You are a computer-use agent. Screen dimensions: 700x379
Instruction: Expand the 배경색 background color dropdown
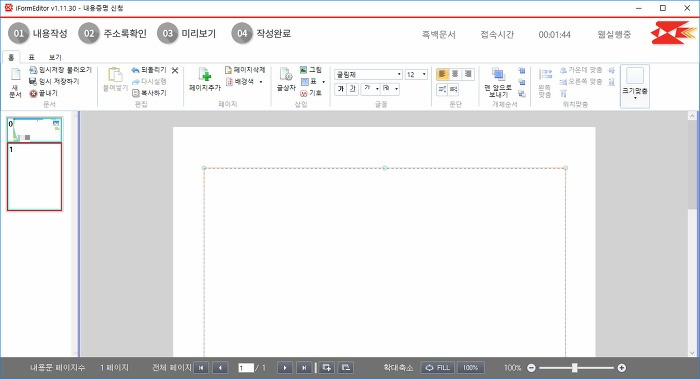[x=261, y=82]
